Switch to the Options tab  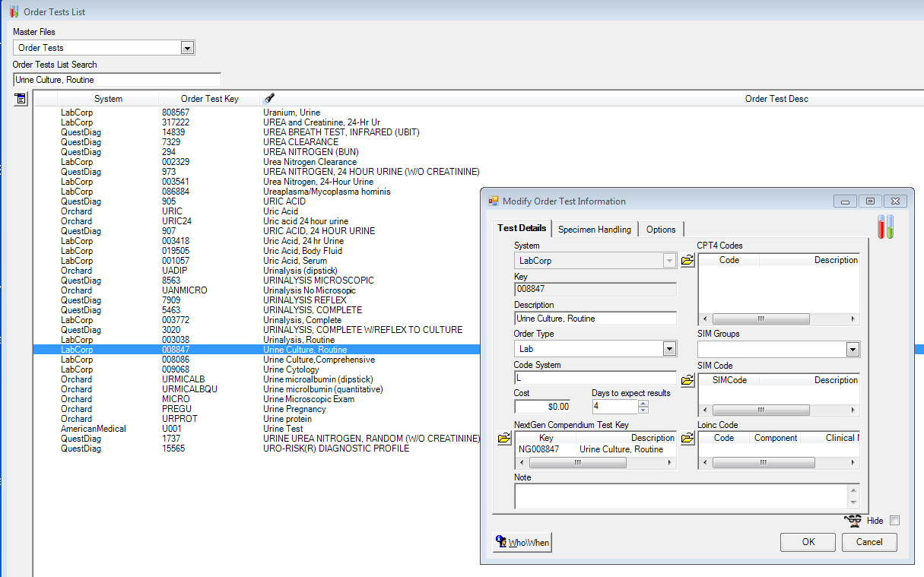[661, 230]
